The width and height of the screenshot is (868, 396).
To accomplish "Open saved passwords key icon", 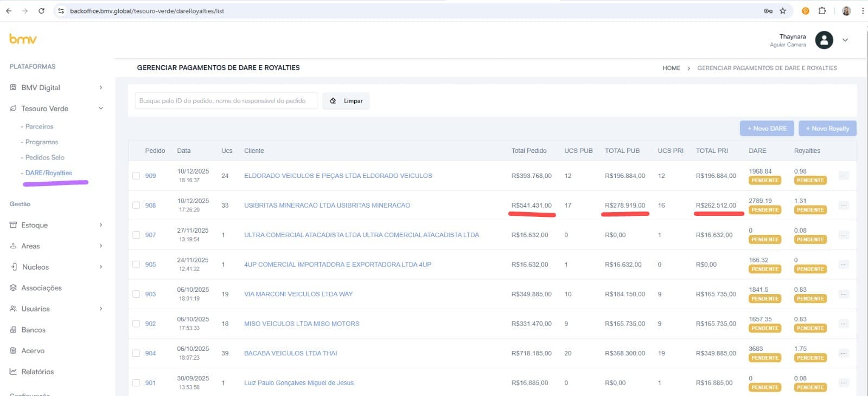I will 768,11.
